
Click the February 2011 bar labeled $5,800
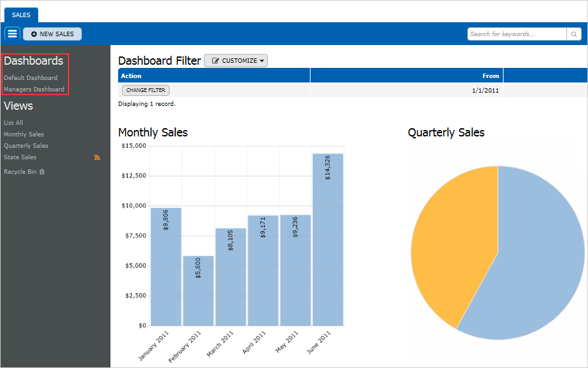click(x=198, y=291)
